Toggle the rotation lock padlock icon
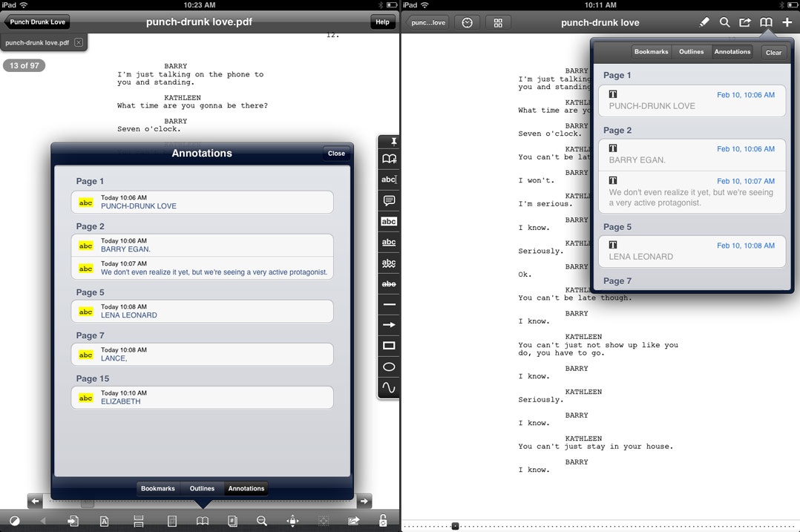The width and height of the screenshot is (800, 532). click(383, 520)
